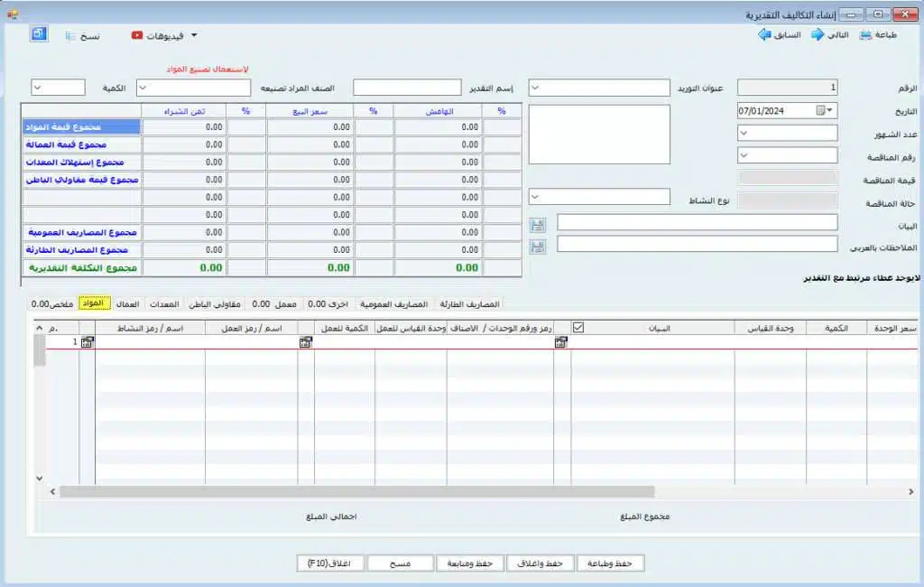Viewport: 924px width, 587px height.
Task: Open the YouTube videos (فيديوهات) icon
Action: (x=137, y=36)
